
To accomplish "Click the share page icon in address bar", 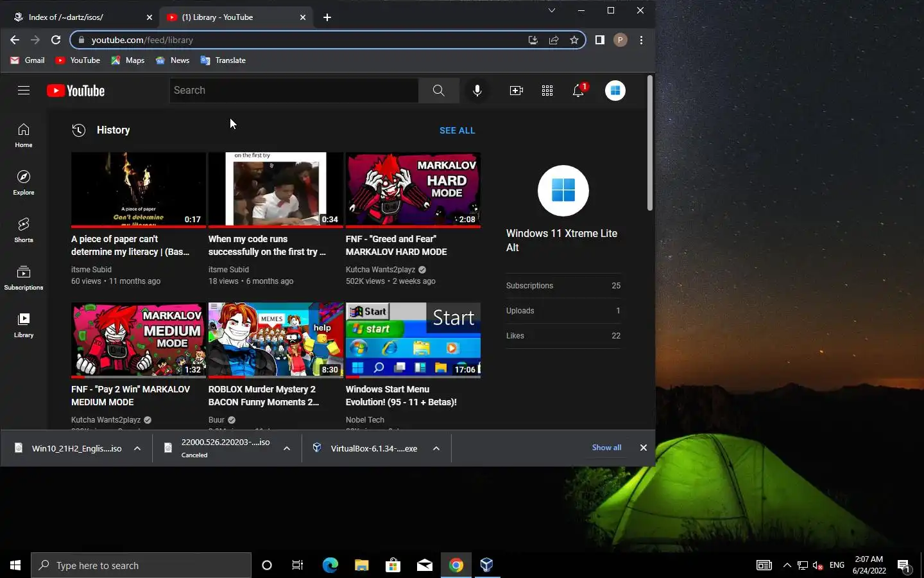I will pyautogui.click(x=554, y=40).
